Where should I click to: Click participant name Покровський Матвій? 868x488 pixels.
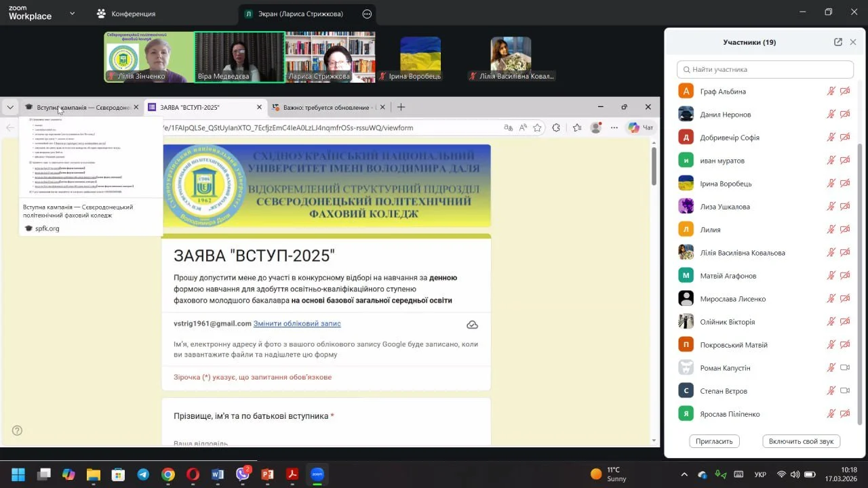point(734,345)
